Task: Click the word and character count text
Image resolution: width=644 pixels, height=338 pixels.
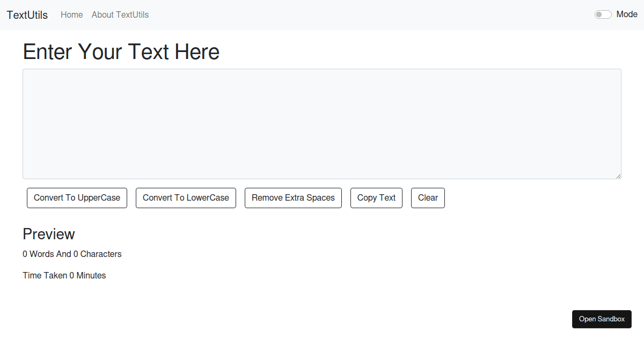Action: [x=72, y=254]
